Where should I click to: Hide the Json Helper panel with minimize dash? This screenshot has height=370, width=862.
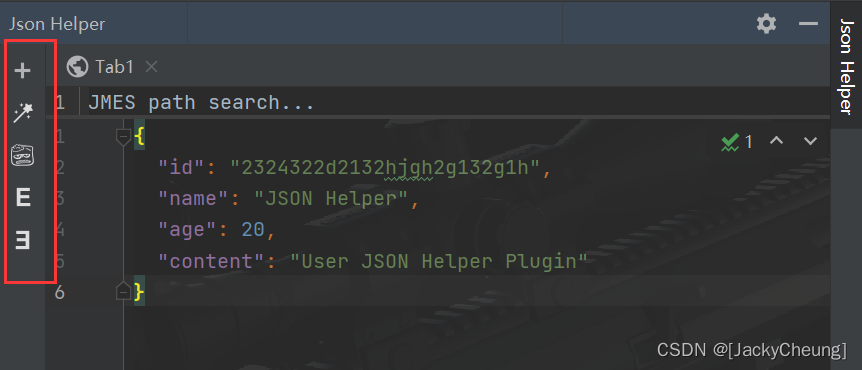[x=808, y=24]
